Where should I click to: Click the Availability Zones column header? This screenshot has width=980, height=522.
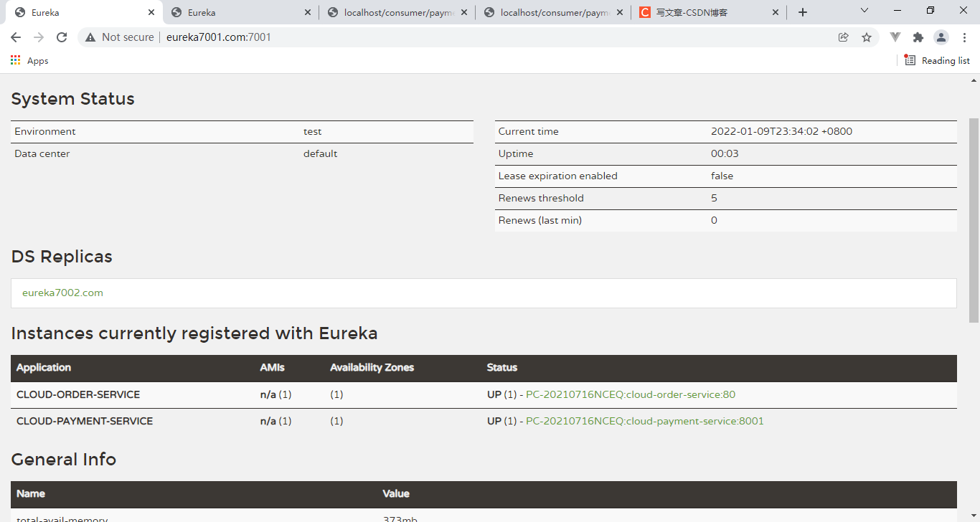click(372, 367)
